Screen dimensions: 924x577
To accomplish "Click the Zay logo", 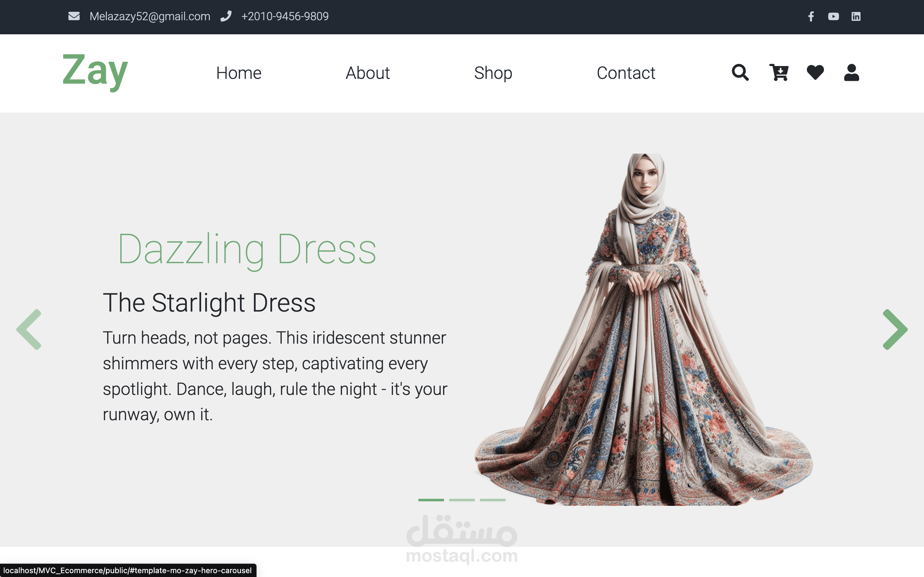I will (95, 71).
